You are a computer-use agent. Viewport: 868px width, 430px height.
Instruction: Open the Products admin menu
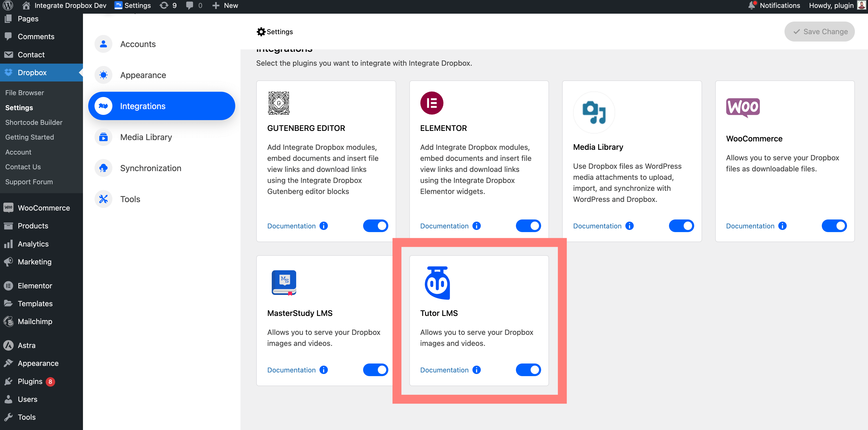[41, 226]
